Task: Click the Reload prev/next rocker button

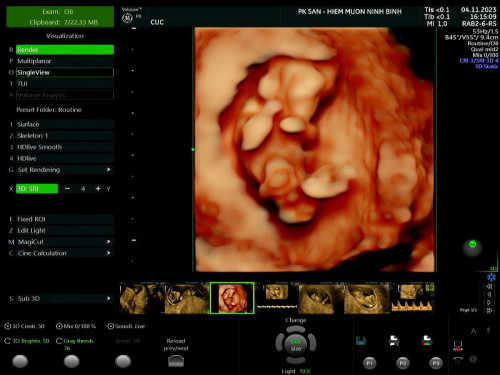Action: click(176, 361)
